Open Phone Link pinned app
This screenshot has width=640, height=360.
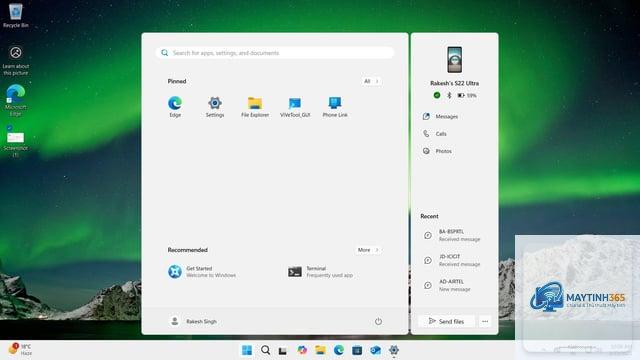[335, 107]
